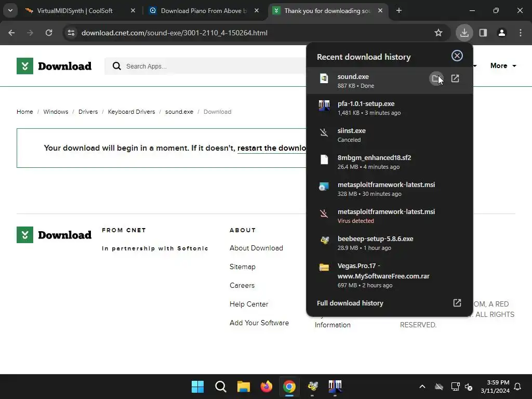
Task: Select 8mbgm_enhanced18.sf2 download entry
Action: (x=390, y=162)
